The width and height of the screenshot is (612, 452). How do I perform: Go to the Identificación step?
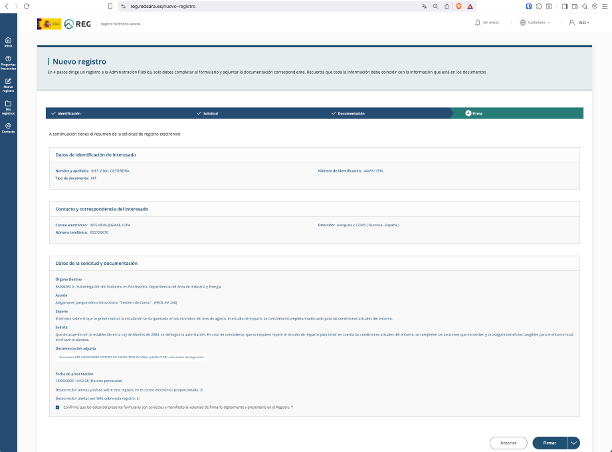pos(69,113)
